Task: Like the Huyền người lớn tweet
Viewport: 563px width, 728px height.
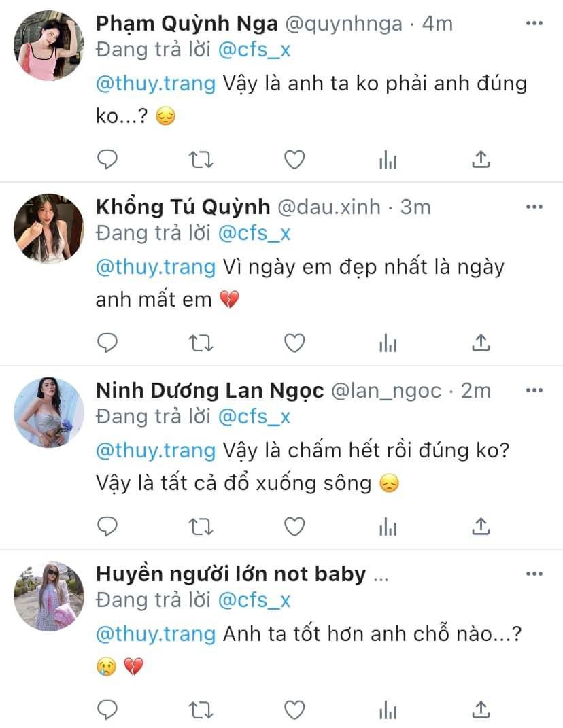Action: tap(294, 710)
